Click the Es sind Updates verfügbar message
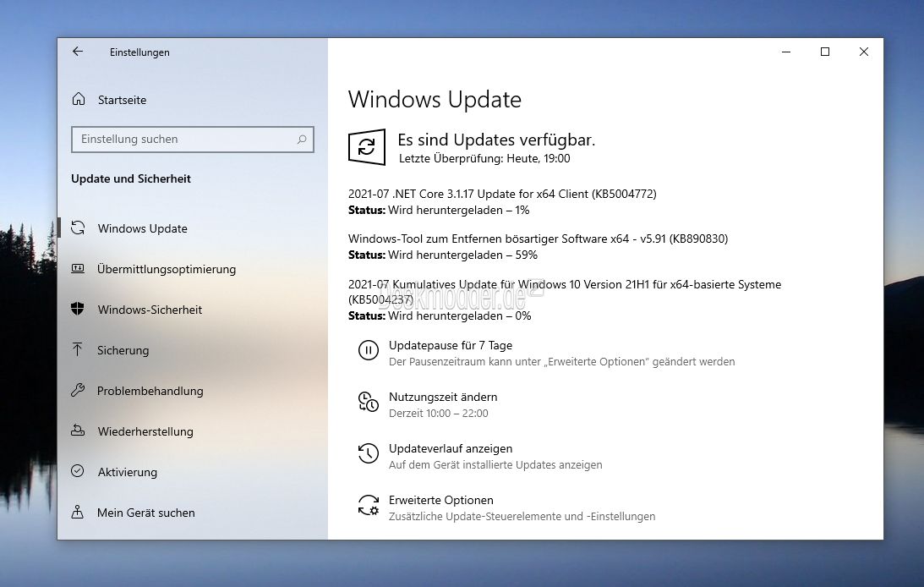Image resolution: width=924 pixels, height=587 pixels. point(496,140)
